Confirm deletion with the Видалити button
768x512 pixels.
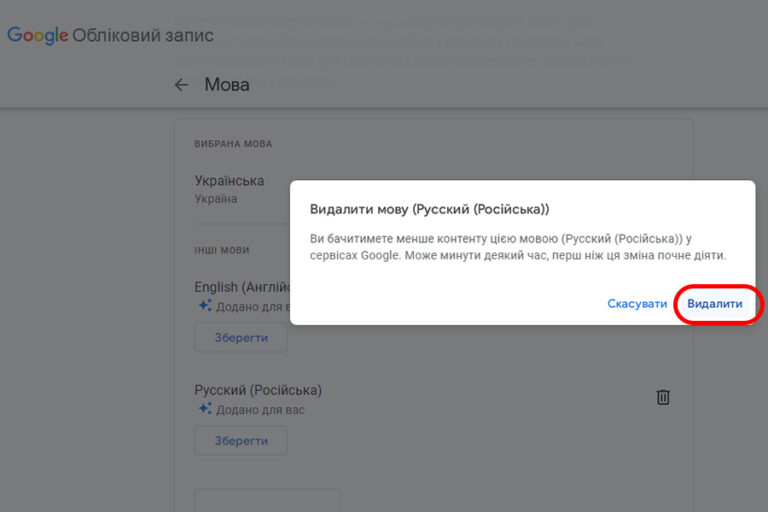click(x=715, y=304)
